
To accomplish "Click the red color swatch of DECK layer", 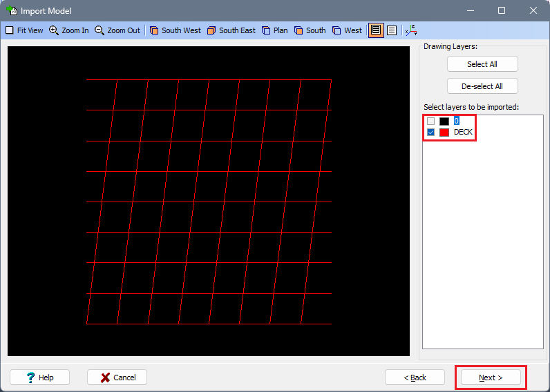I will (444, 133).
